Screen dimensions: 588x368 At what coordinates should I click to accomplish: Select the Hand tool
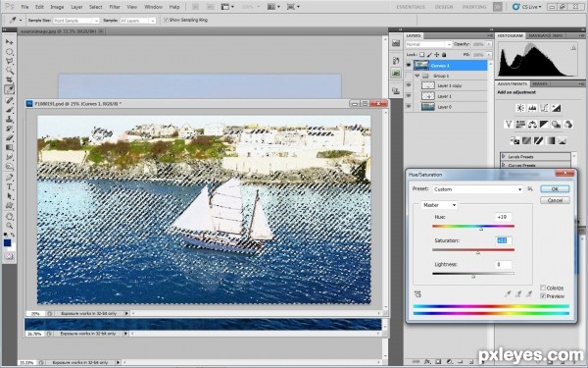pyautogui.click(x=10, y=216)
